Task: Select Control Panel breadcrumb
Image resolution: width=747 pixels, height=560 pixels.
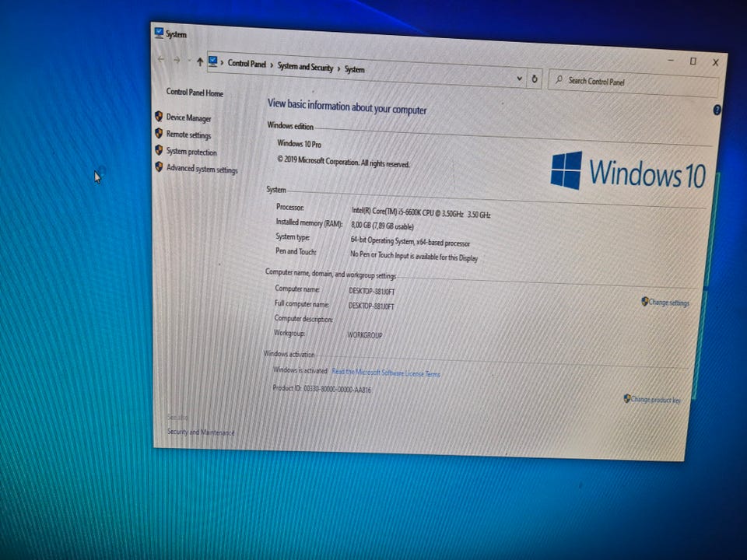Action: click(x=247, y=63)
